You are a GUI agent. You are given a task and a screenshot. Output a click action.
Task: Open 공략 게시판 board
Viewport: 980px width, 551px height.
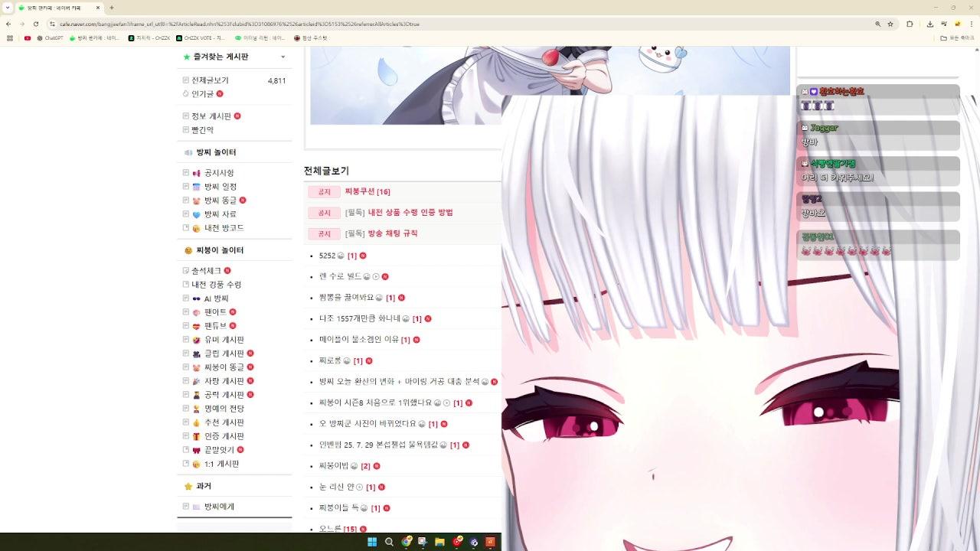(x=224, y=395)
